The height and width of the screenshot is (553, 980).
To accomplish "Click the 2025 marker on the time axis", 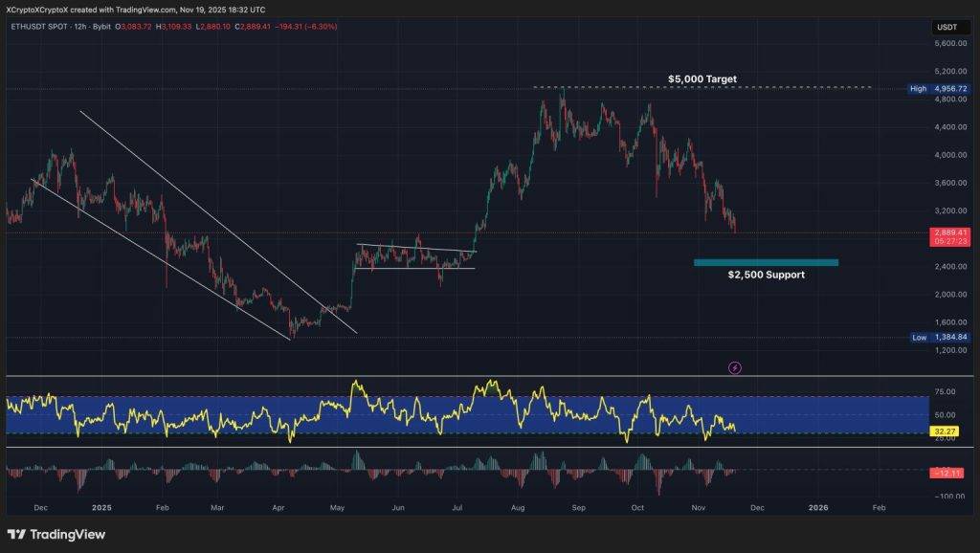I will [101, 508].
